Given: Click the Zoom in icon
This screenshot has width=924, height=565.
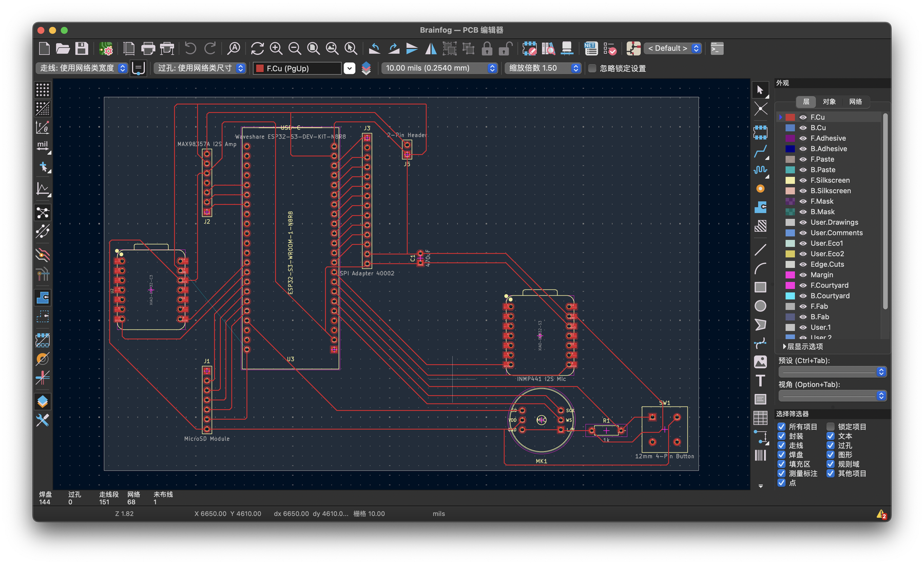Looking at the screenshot, I should [276, 49].
